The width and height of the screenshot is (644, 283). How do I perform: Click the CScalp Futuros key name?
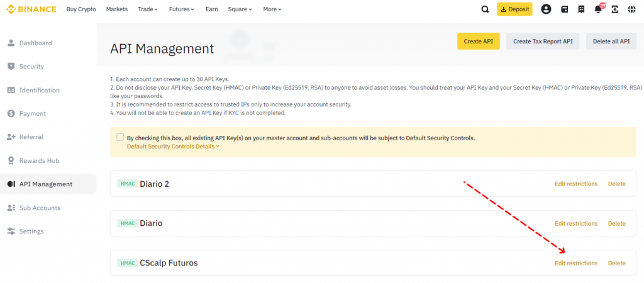click(x=169, y=263)
